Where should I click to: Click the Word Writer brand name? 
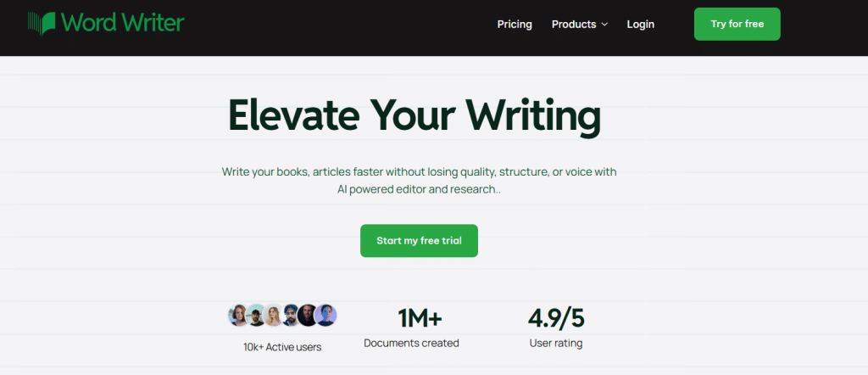tap(122, 23)
